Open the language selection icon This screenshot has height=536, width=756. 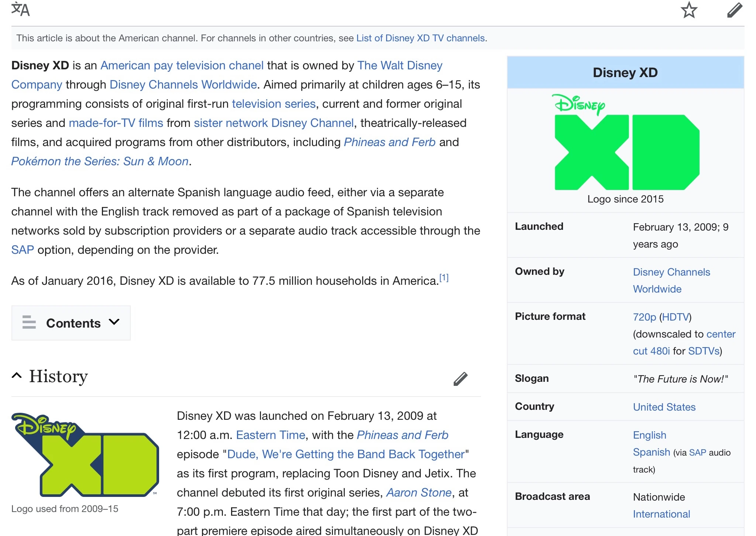[x=20, y=10]
